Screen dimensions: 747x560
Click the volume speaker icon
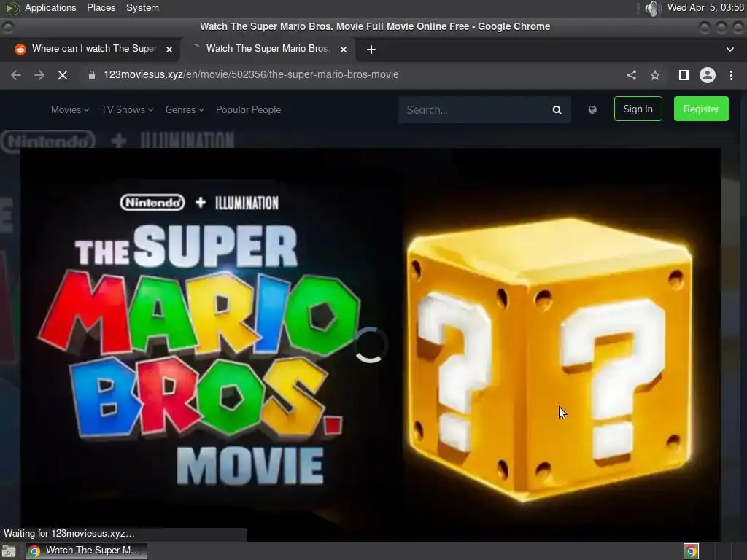(651, 8)
